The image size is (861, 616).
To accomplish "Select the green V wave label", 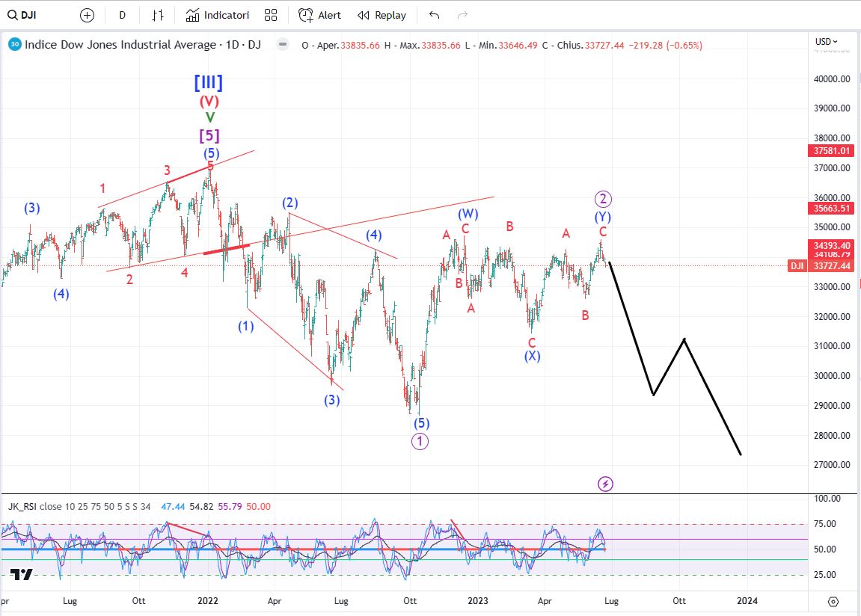I will [209, 117].
